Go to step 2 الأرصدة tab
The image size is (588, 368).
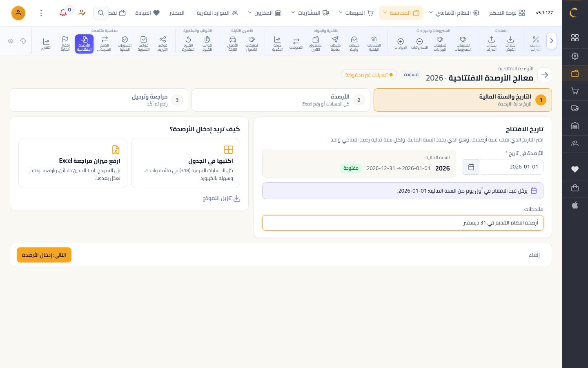[x=281, y=100]
